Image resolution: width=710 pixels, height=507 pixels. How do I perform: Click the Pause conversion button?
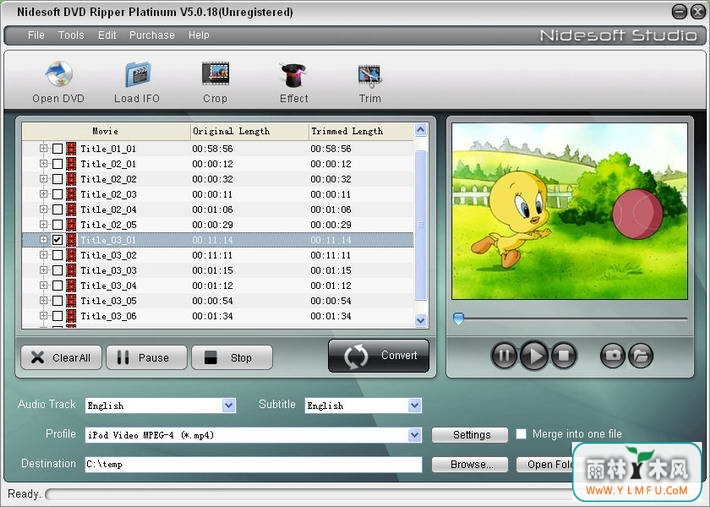(x=147, y=358)
